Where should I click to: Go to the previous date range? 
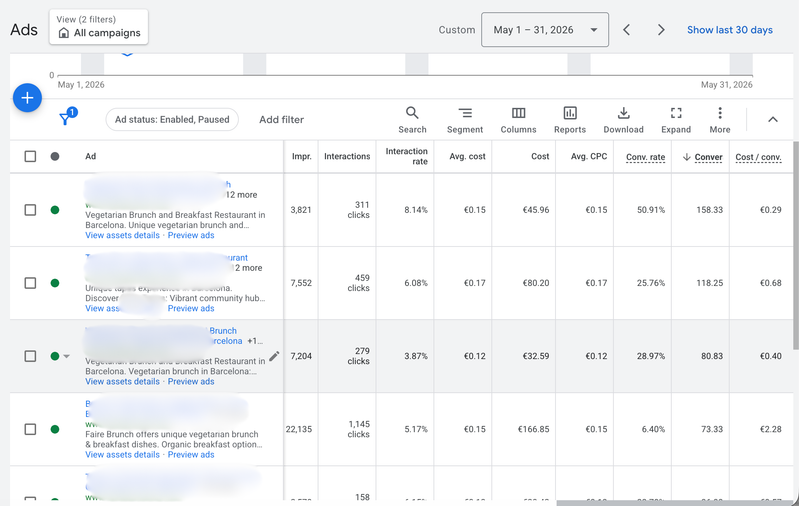626,30
